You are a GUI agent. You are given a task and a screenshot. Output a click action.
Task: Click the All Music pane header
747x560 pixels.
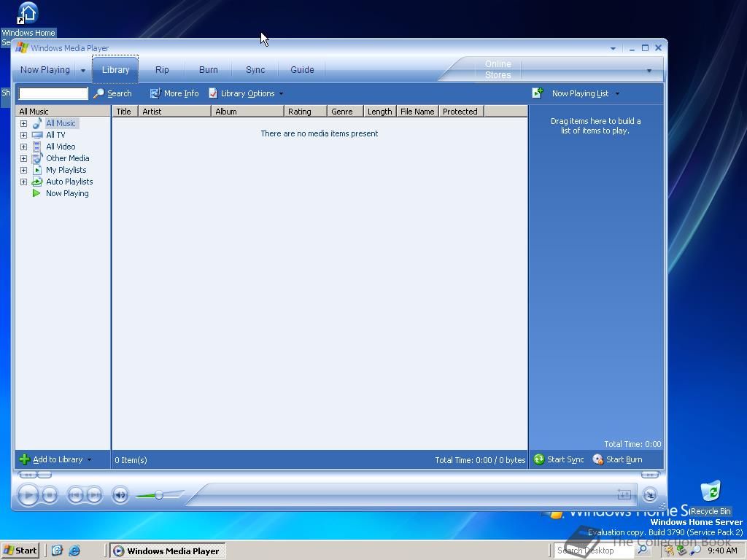[63, 112]
